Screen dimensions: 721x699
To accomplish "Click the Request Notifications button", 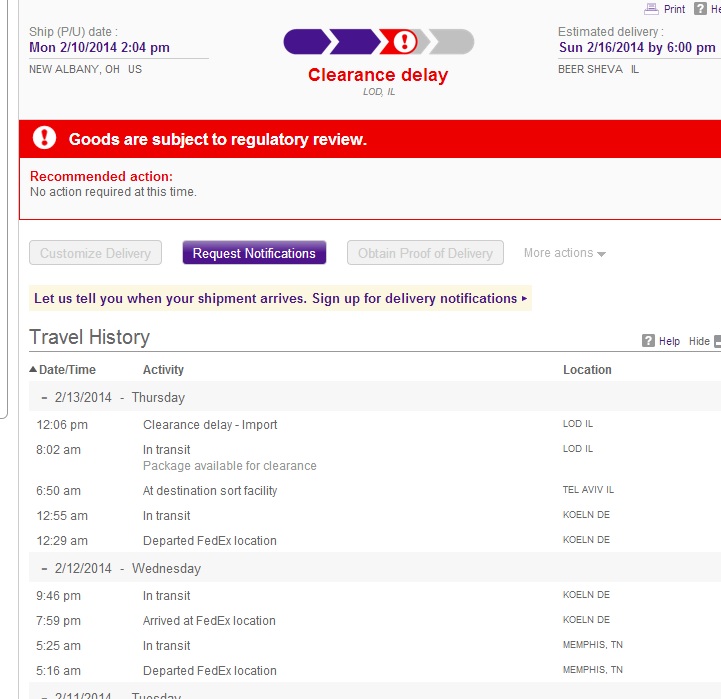I will [254, 253].
